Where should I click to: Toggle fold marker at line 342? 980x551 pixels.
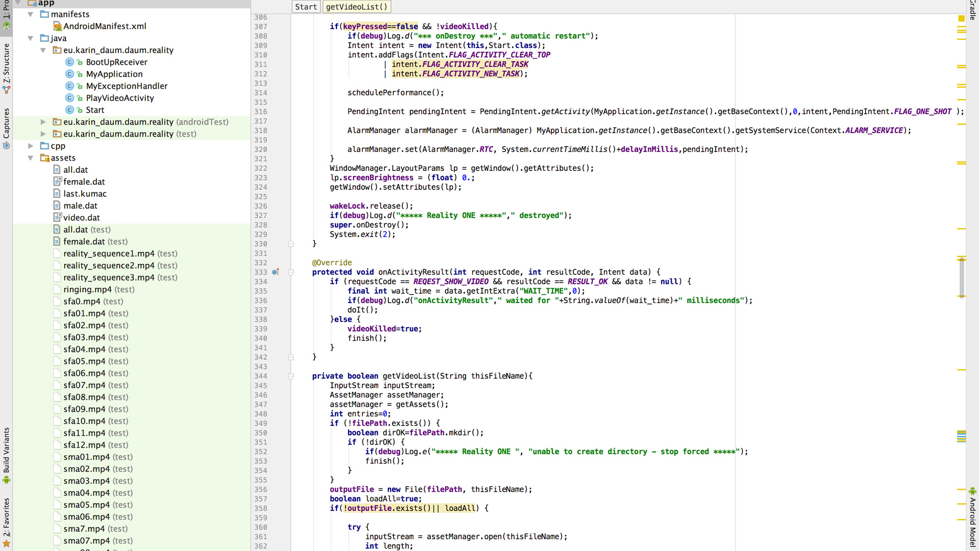(x=291, y=357)
